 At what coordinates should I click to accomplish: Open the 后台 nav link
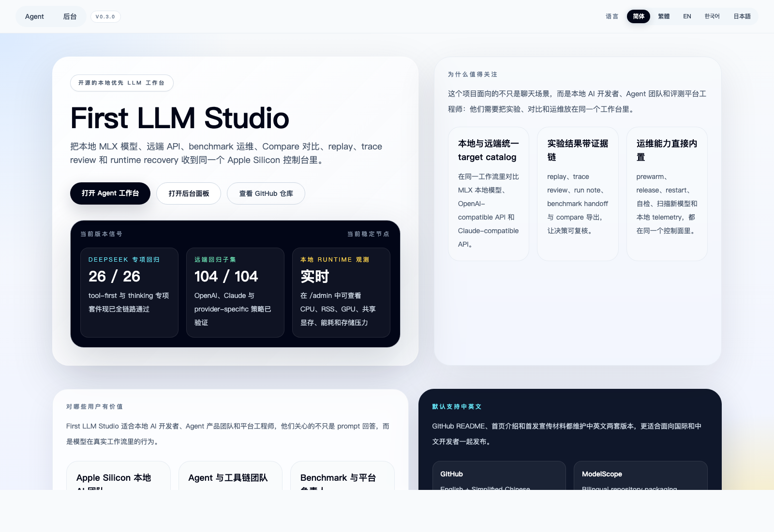(x=70, y=16)
